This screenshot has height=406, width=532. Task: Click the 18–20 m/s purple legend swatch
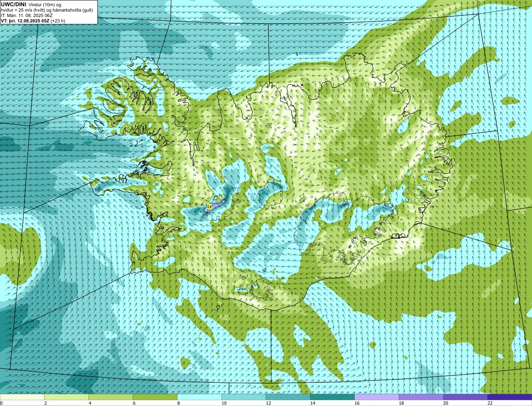tap(421, 397)
